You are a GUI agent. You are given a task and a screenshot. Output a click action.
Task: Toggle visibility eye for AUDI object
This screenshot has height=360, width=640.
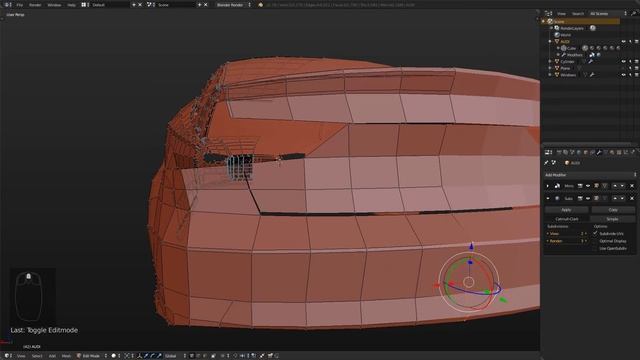(623, 41)
